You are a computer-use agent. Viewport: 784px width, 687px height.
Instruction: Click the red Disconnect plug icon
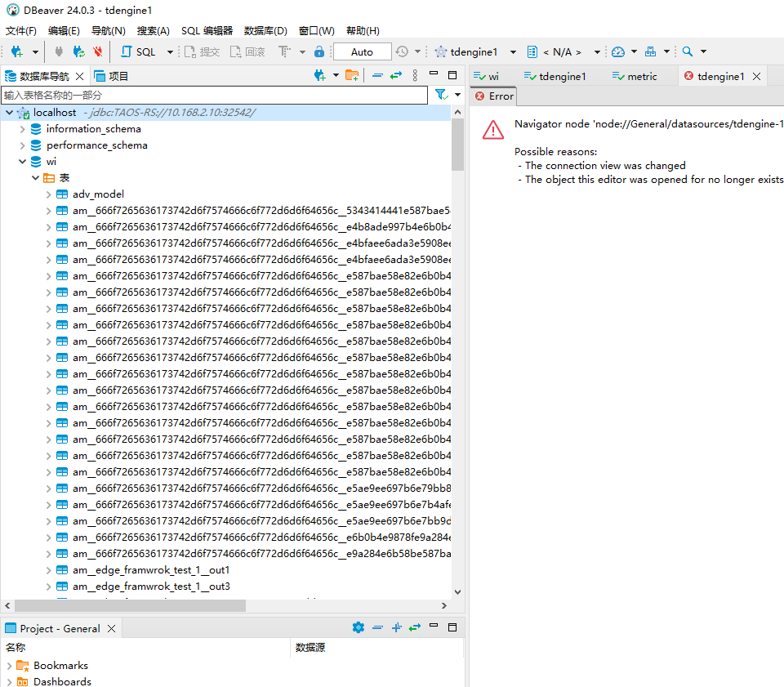click(98, 51)
